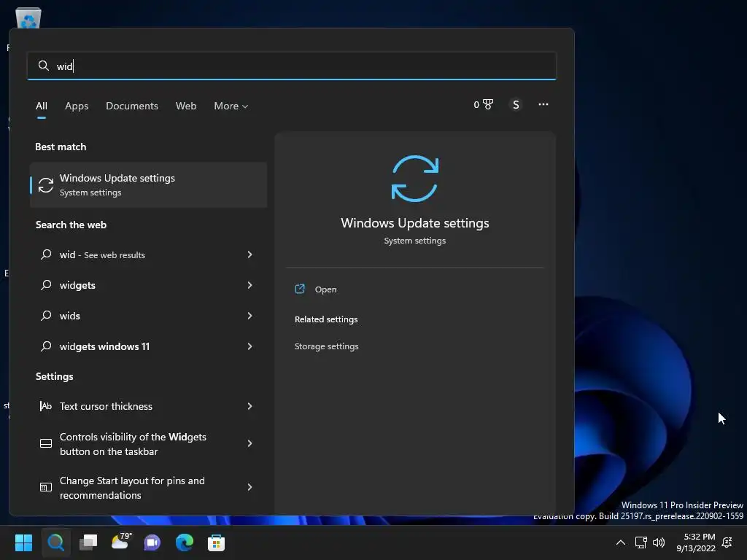The width and height of the screenshot is (747, 560).
Task: Switch to the Documents tab
Action: (132, 106)
